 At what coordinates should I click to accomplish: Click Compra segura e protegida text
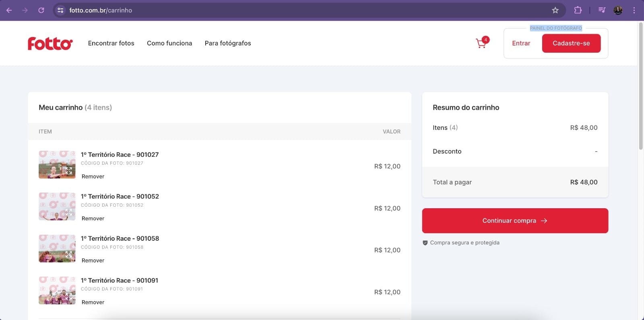pyautogui.click(x=464, y=242)
